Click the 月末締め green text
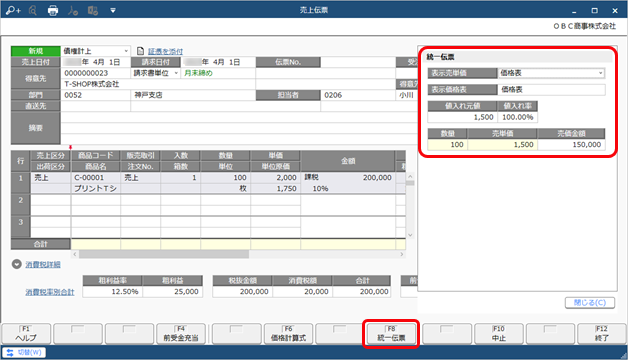The image size is (628, 360). point(198,73)
